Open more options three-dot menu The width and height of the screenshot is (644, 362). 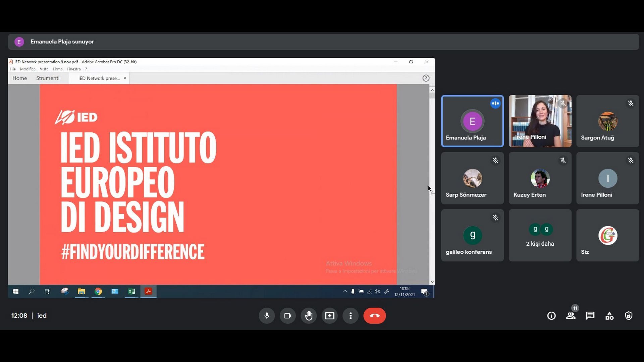[351, 316]
